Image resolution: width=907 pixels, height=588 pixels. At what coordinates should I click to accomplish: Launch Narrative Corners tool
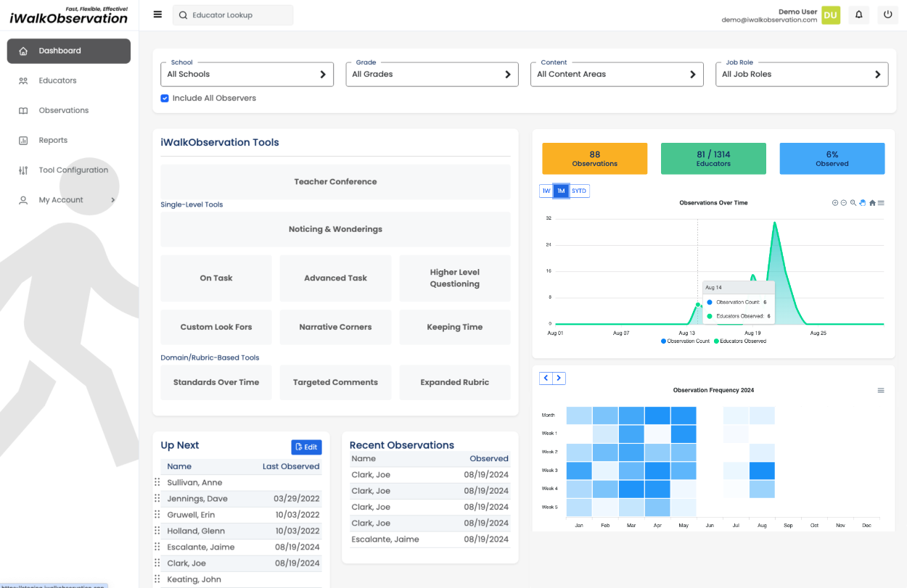(x=335, y=327)
